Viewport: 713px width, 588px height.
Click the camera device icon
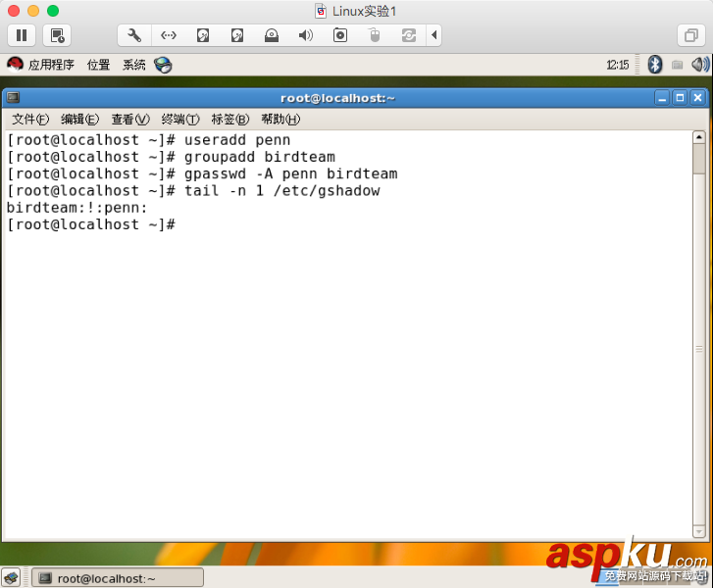[x=340, y=35]
